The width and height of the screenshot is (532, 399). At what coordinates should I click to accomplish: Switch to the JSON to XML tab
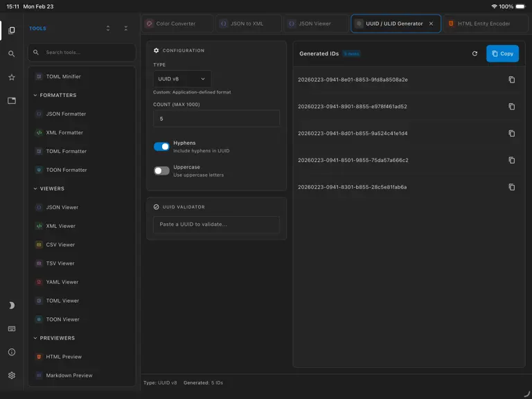(249, 24)
